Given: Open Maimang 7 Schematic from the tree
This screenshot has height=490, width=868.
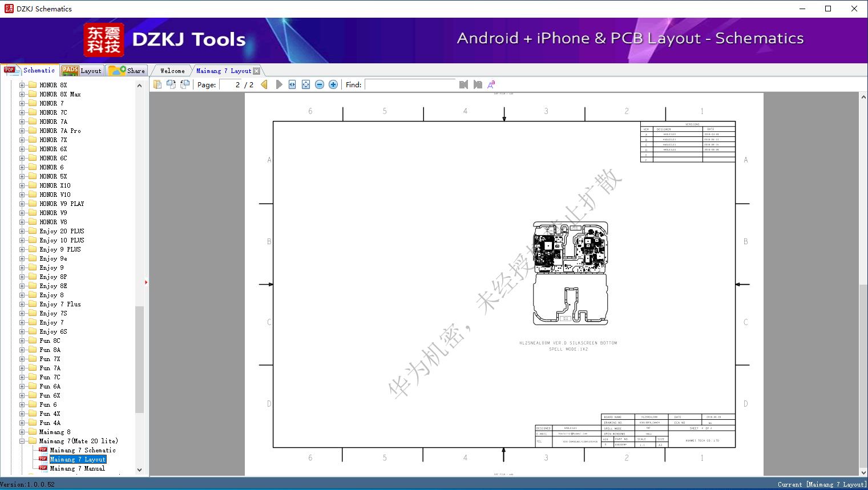Looking at the screenshot, I should [83, 450].
